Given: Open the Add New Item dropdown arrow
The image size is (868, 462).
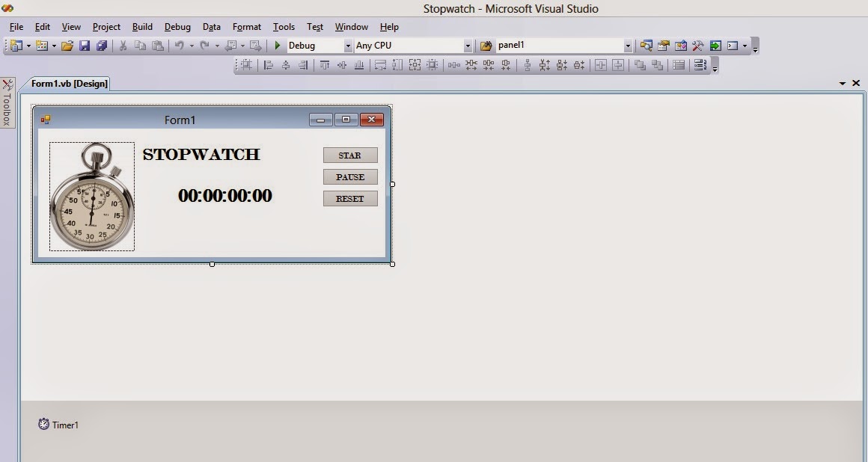Looking at the screenshot, I should click(x=54, y=46).
